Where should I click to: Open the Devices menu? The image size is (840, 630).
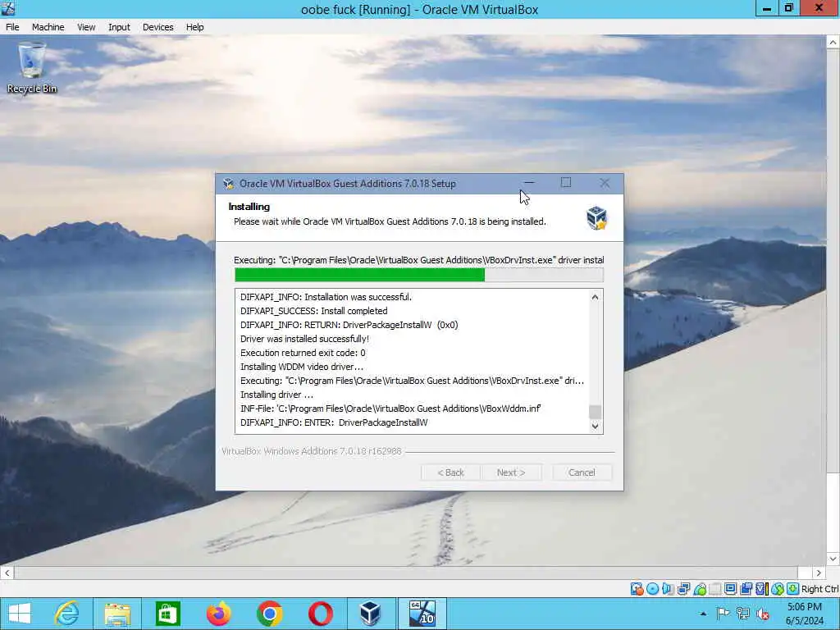pos(157,27)
